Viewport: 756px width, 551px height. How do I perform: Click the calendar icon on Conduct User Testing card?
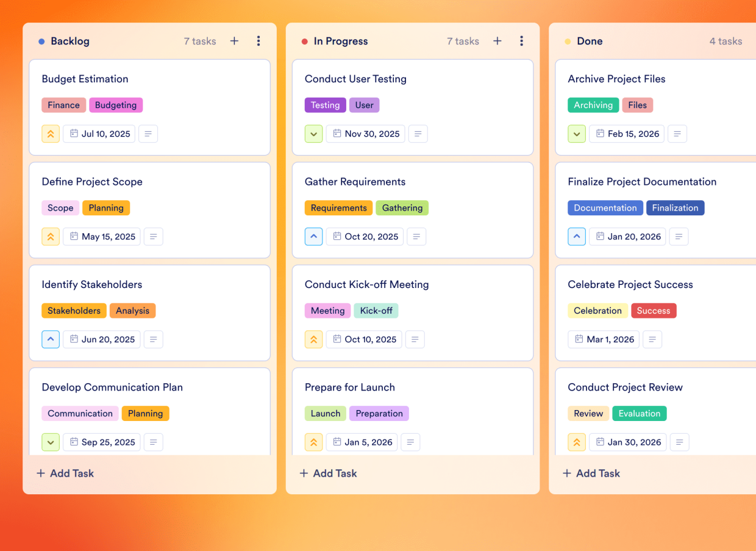tap(338, 134)
